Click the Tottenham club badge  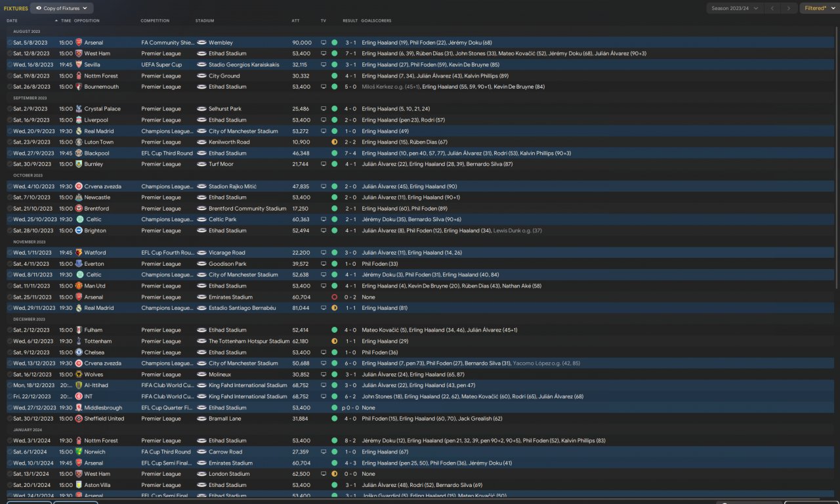pos(79,341)
